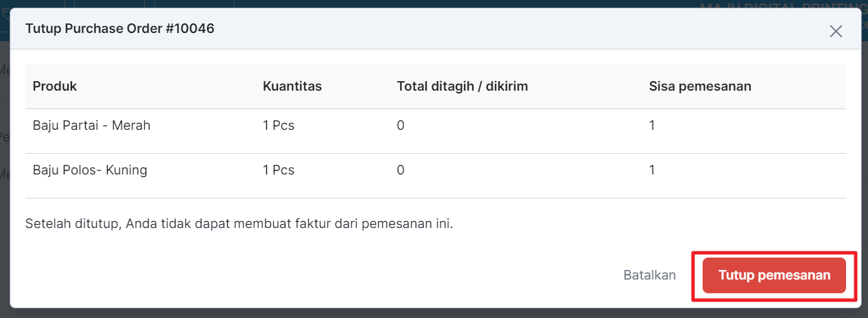Image resolution: width=868 pixels, height=318 pixels.
Task: Click the warning text about membuat faktur
Action: coord(239,224)
